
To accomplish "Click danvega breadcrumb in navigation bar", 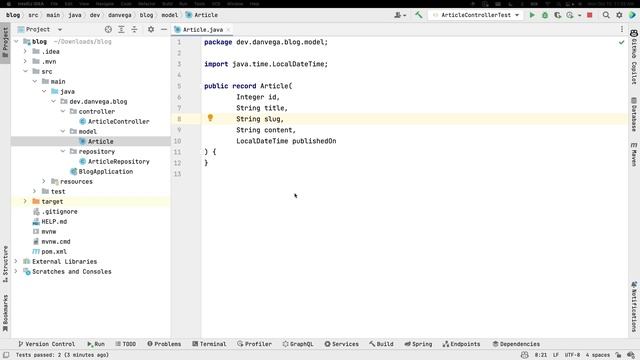I will click(120, 15).
